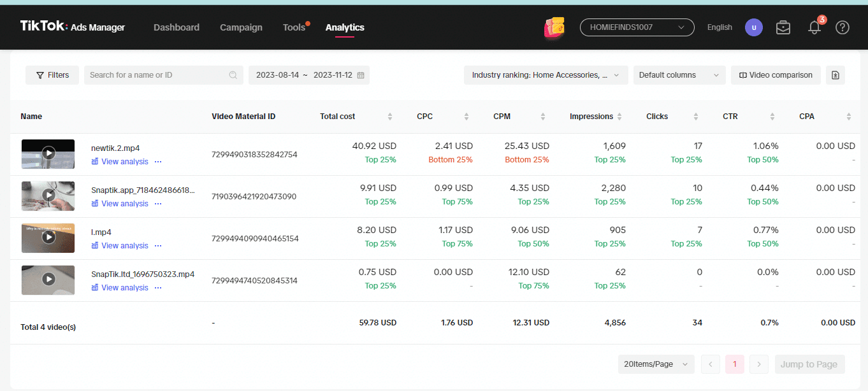Open the Dashboard tab

(x=177, y=27)
